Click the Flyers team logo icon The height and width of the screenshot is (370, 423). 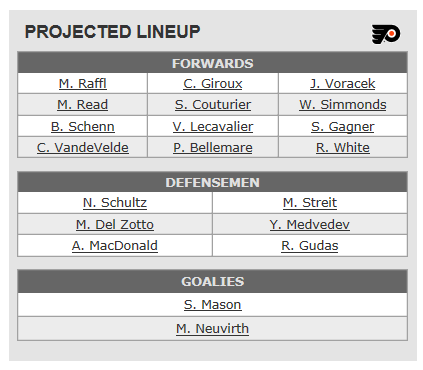[x=386, y=34]
